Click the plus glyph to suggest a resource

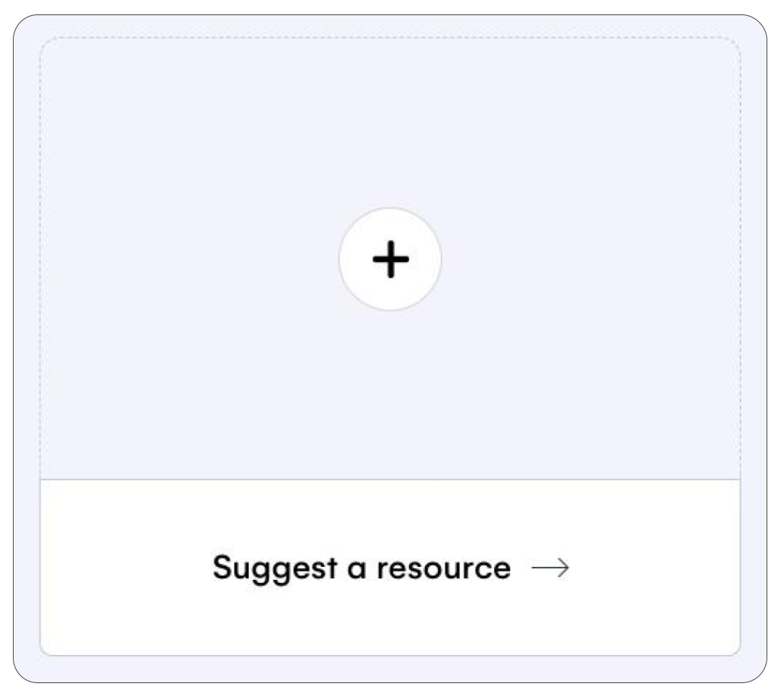coord(391,259)
